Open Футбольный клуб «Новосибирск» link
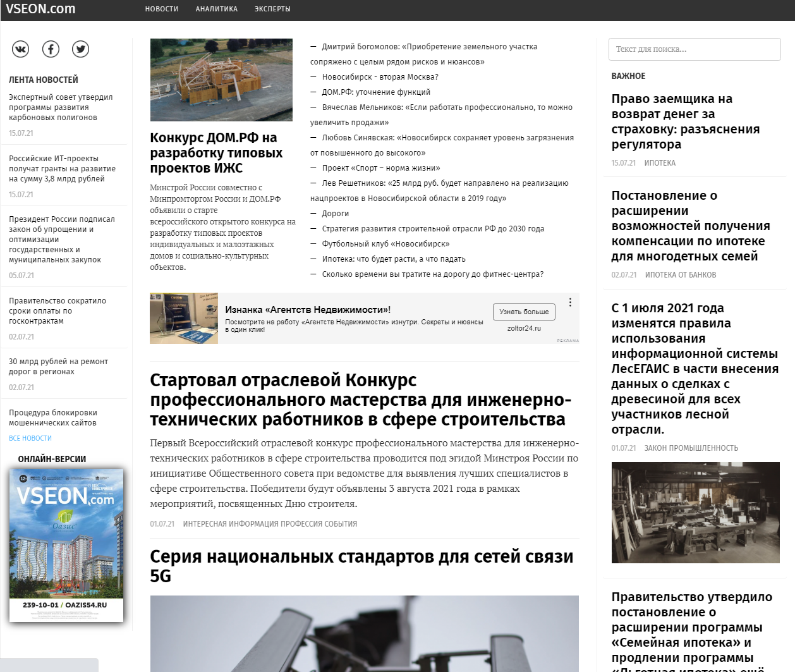The image size is (795, 672). click(x=385, y=244)
